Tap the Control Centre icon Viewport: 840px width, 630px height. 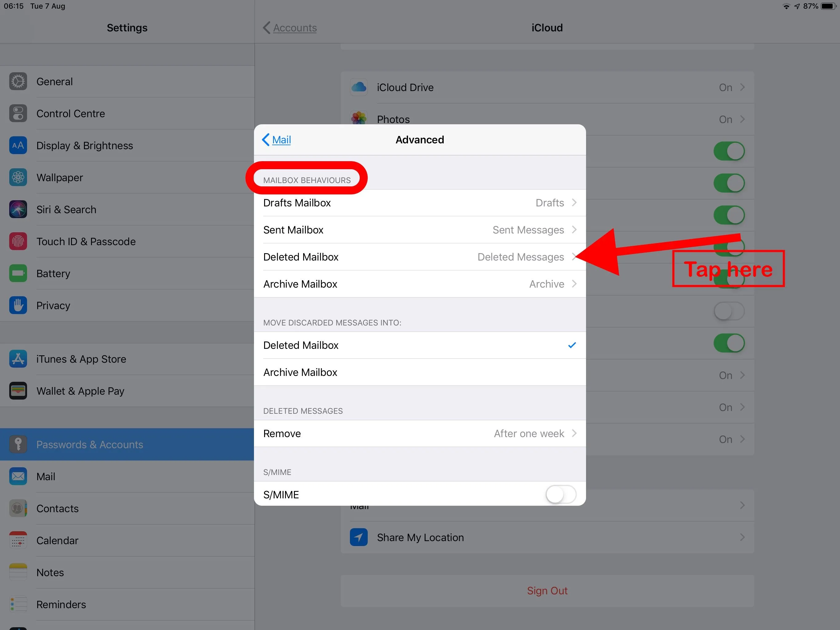[18, 113]
